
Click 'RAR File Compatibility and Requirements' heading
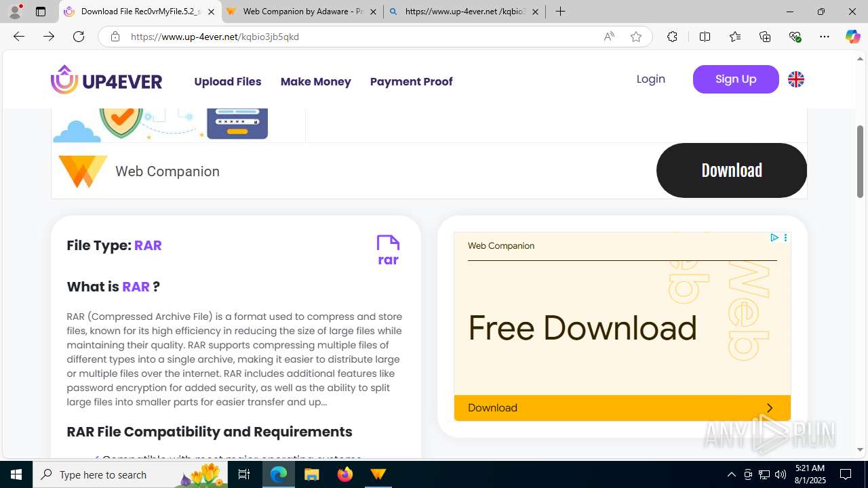pos(210,432)
